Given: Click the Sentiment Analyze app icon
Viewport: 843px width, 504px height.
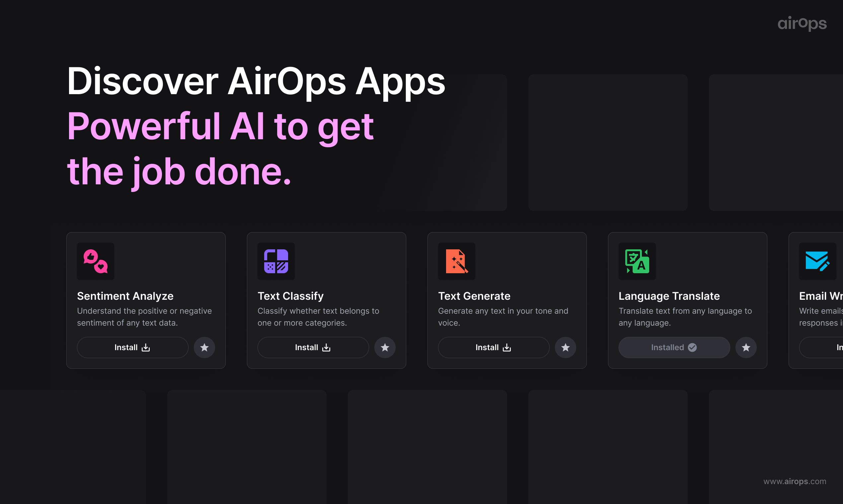Looking at the screenshot, I should tap(96, 262).
